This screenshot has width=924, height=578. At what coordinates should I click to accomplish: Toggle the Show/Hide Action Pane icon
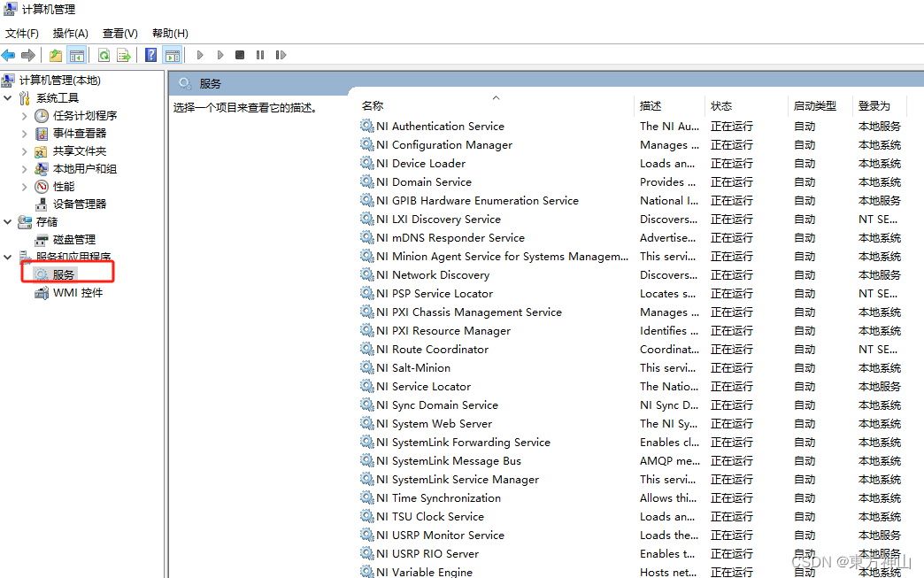pyautogui.click(x=172, y=56)
